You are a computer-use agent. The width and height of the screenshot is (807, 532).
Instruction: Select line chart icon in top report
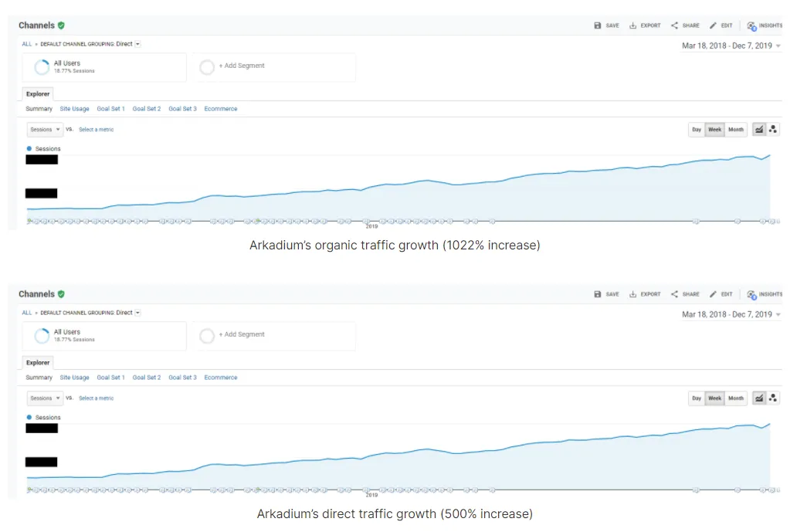[759, 130]
